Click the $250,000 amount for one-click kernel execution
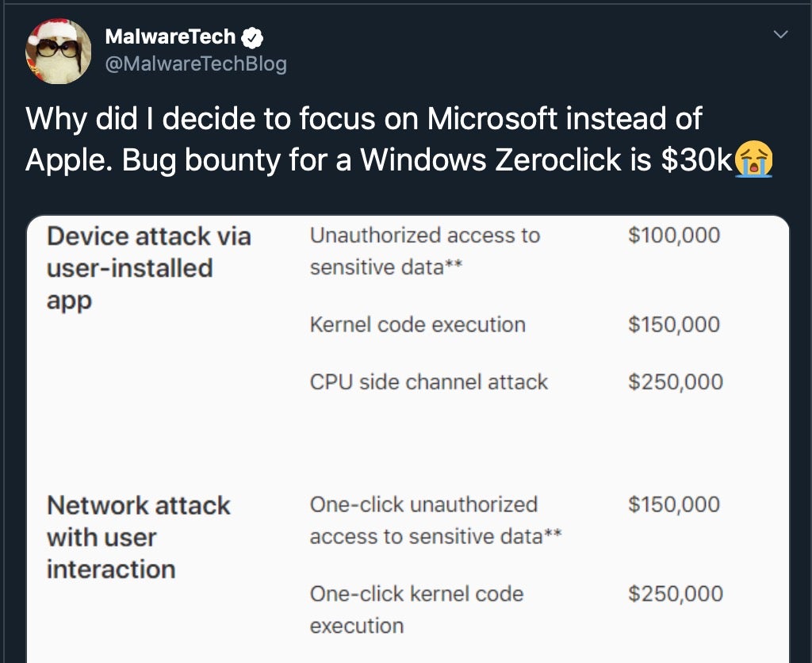The image size is (812, 663). point(676,593)
